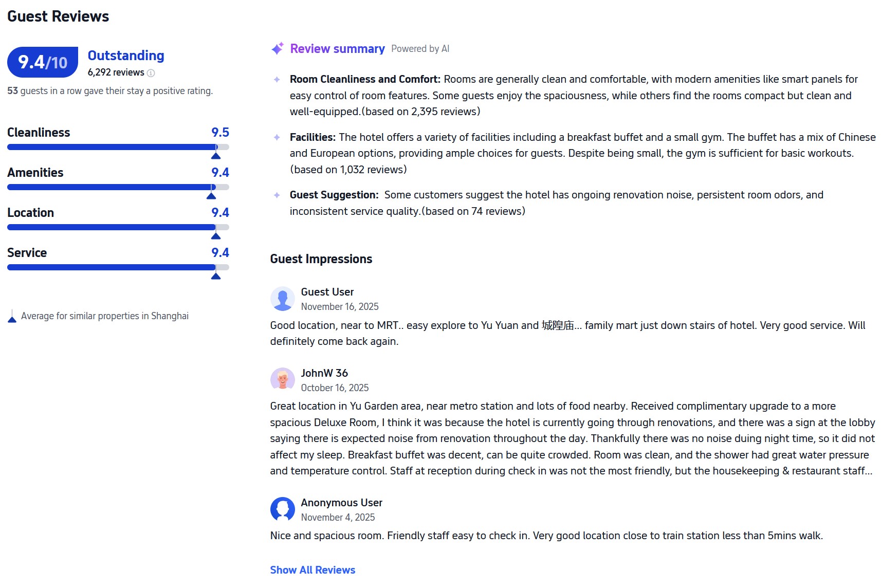Click Guest User's avatar icon
Screen dimensions: 881x588
click(282, 299)
